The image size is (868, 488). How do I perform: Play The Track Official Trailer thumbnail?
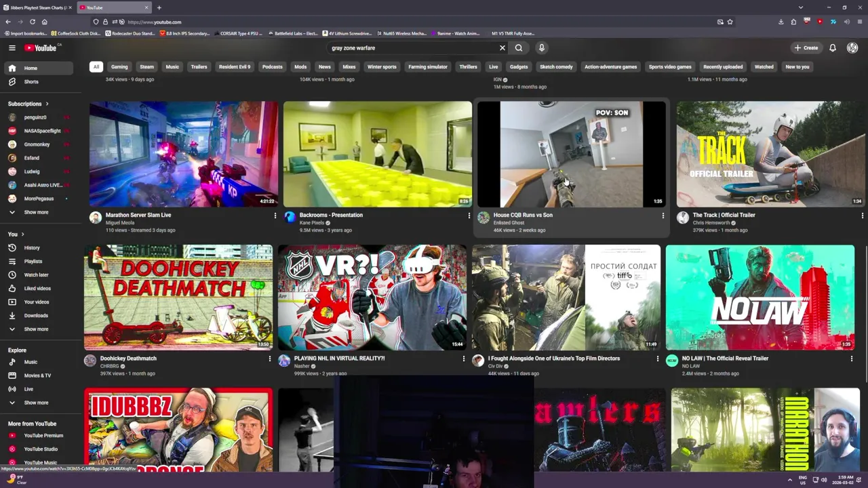point(770,155)
